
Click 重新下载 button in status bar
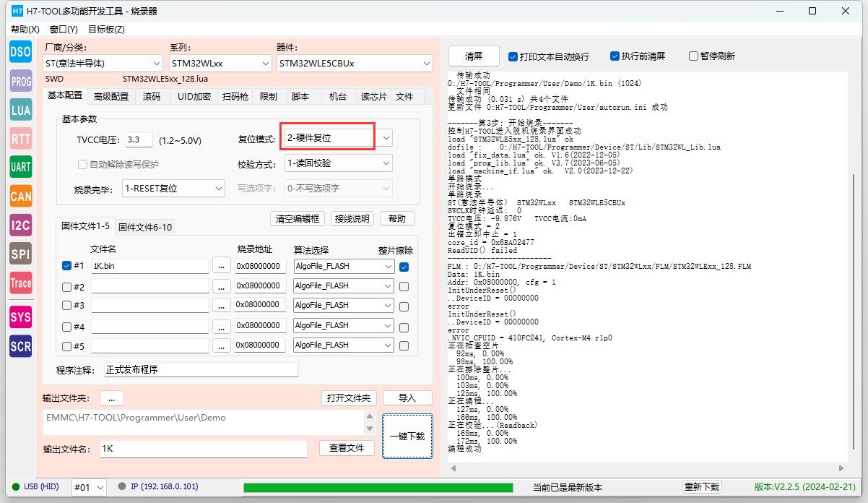coord(702,488)
